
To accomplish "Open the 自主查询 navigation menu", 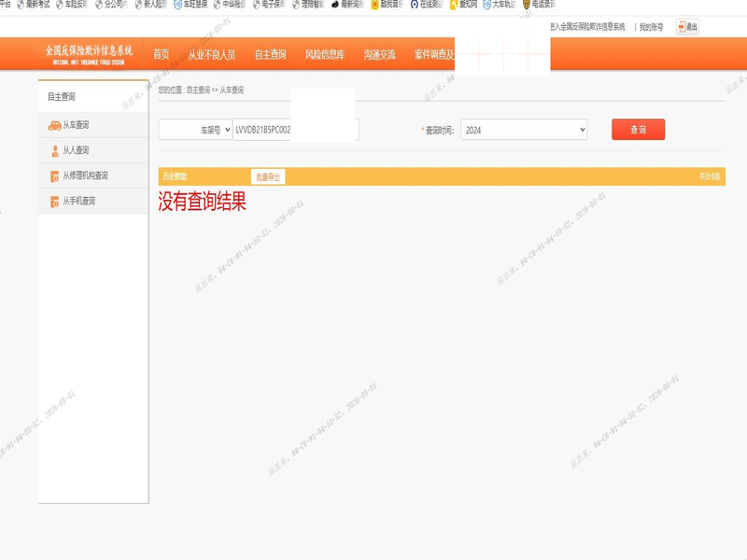I will (x=270, y=54).
